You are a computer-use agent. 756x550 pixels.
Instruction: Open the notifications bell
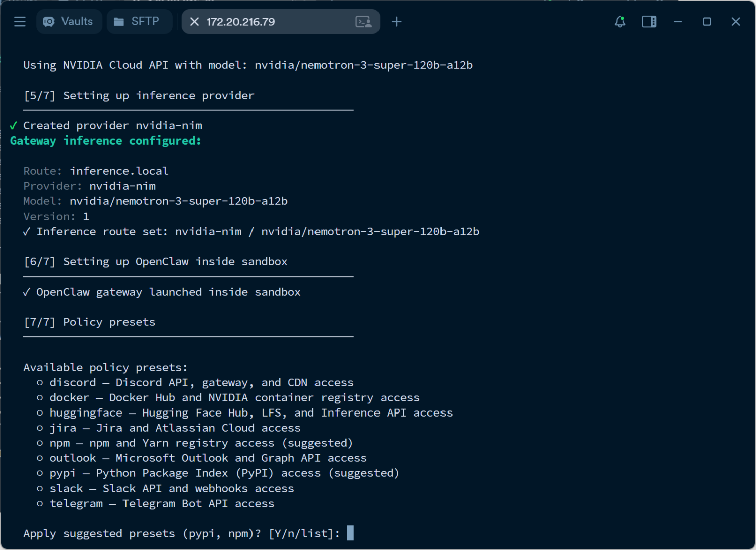click(620, 22)
